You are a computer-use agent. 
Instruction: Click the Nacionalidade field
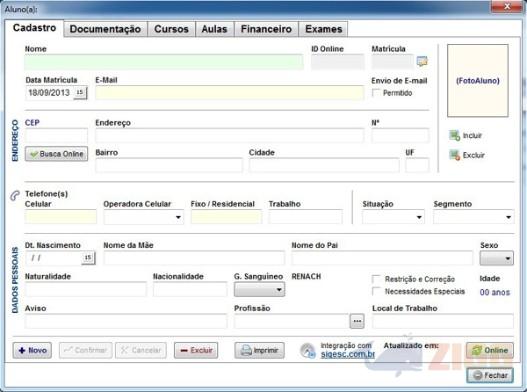click(190, 289)
